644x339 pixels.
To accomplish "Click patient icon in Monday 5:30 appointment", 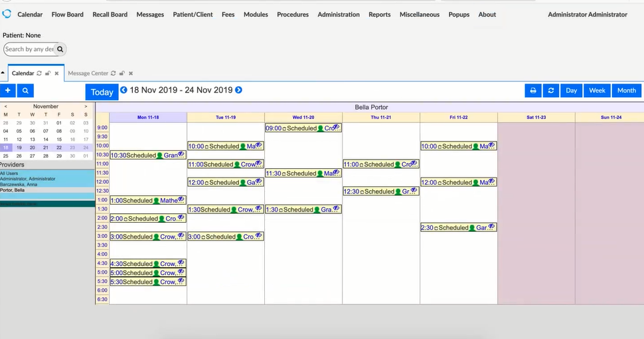I will click(157, 282).
